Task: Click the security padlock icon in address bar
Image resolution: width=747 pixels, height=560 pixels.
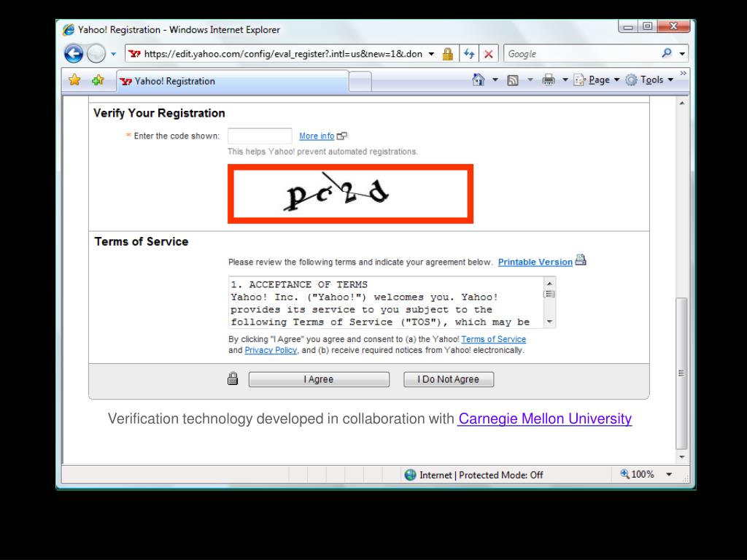Action: tap(447, 54)
